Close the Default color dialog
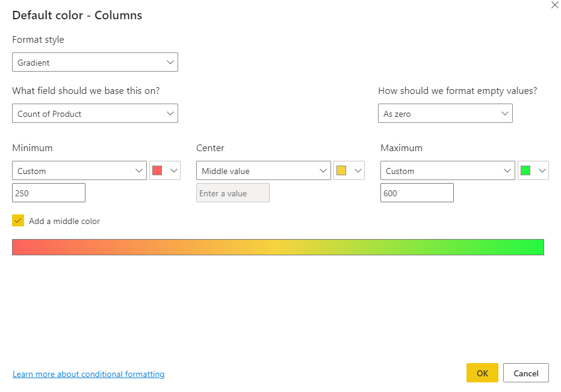The width and height of the screenshot is (561, 392). point(554,5)
